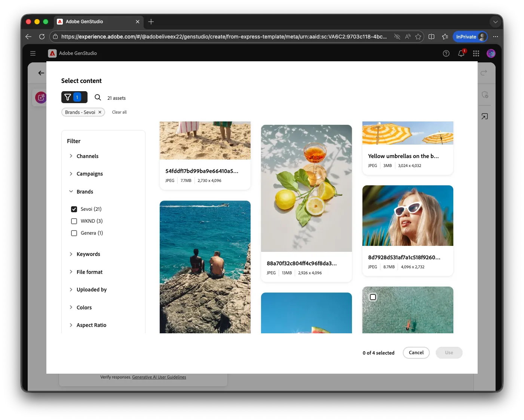
Task: Click the browser address bar URL
Action: (x=224, y=37)
